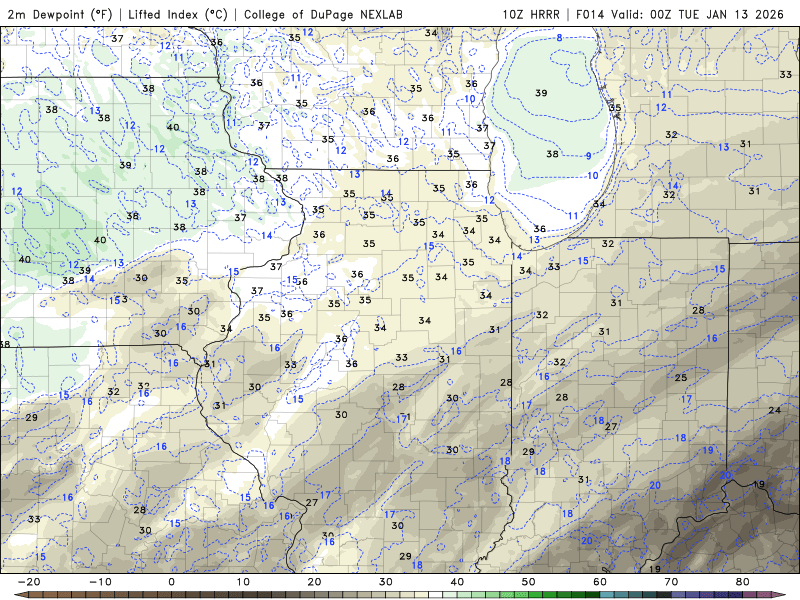Screen dimensions: 800x600
Task: Click the 70 label below the color scale
Action: (671, 582)
